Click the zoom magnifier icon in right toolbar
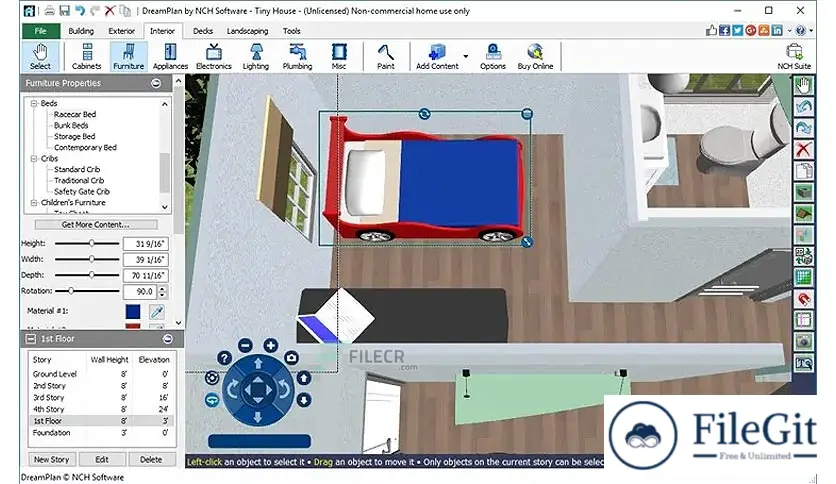Image resolution: width=836 pixels, height=484 pixels. (803, 364)
